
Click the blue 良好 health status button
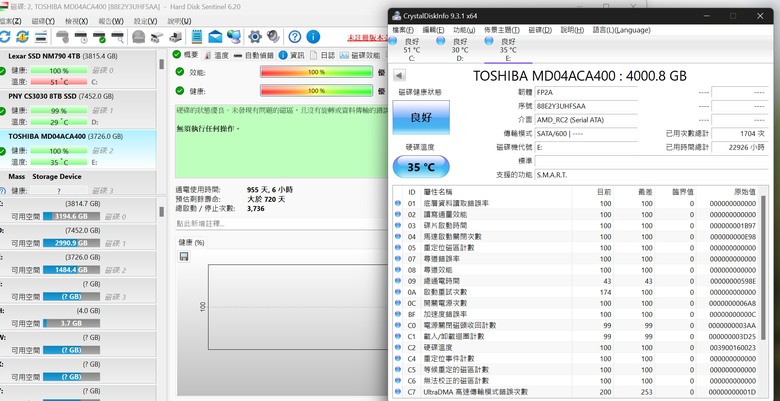421,117
